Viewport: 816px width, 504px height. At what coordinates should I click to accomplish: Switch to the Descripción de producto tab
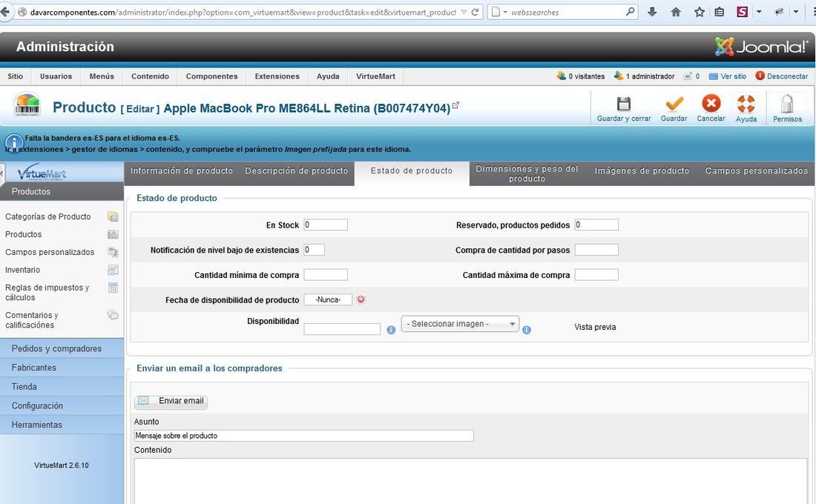coord(297,170)
